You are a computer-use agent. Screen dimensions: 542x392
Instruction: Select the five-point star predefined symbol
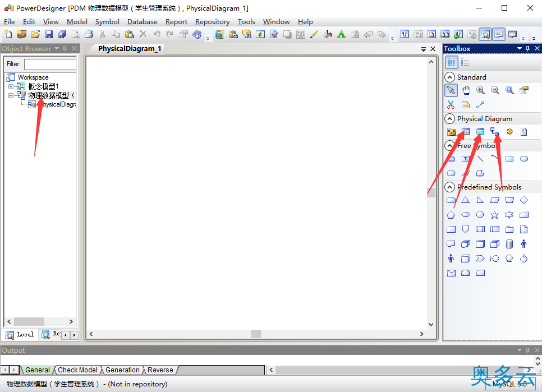click(495, 215)
